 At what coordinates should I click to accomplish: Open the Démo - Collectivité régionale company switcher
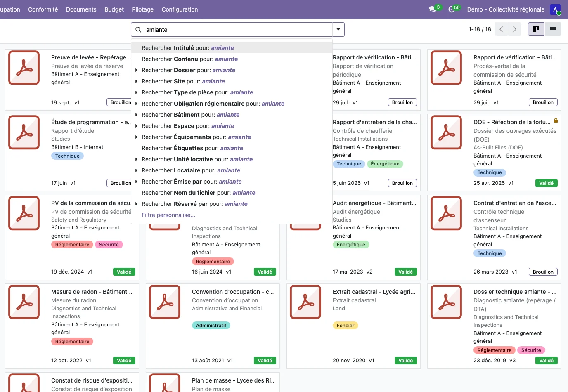pyautogui.click(x=506, y=9)
